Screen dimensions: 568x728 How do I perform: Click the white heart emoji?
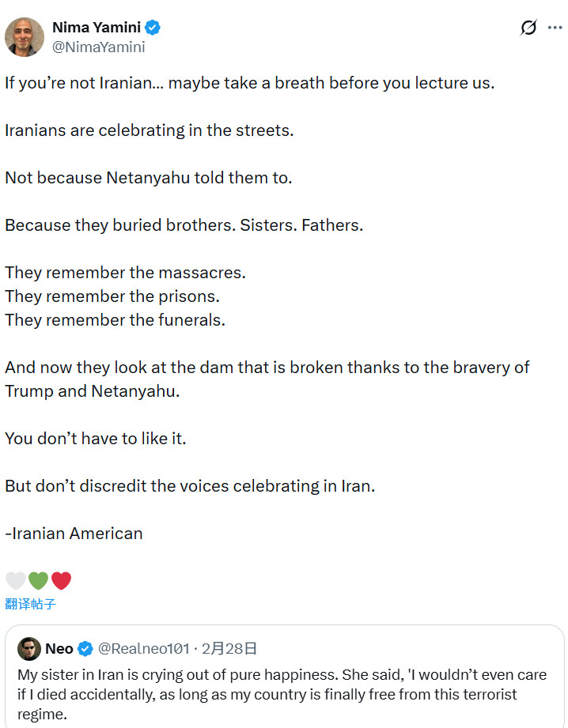point(15,580)
